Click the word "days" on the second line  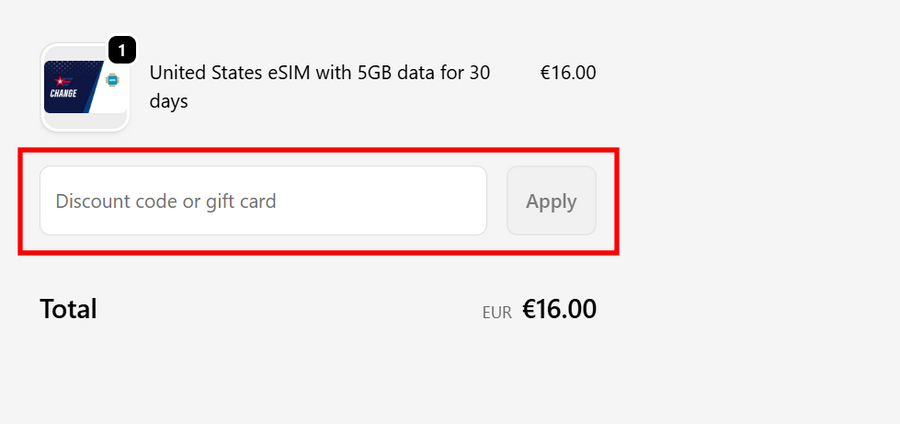click(169, 101)
